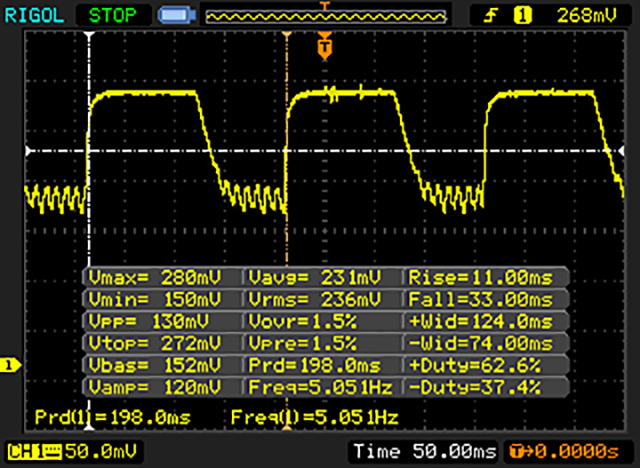This screenshot has width=640, height=468.
Task: Click the Vamp= 120mV measurement
Action: pyautogui.click(x=154, y=386)
